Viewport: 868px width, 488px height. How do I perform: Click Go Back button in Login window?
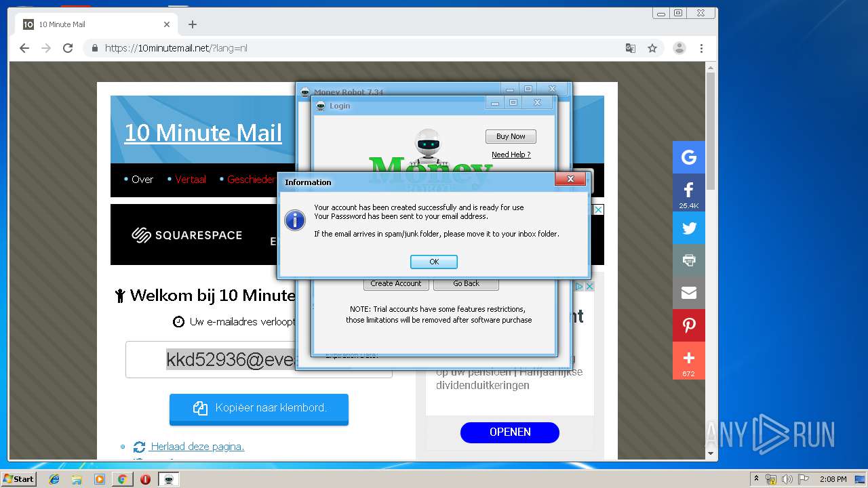pyautogui.click(x=466, y=283)
